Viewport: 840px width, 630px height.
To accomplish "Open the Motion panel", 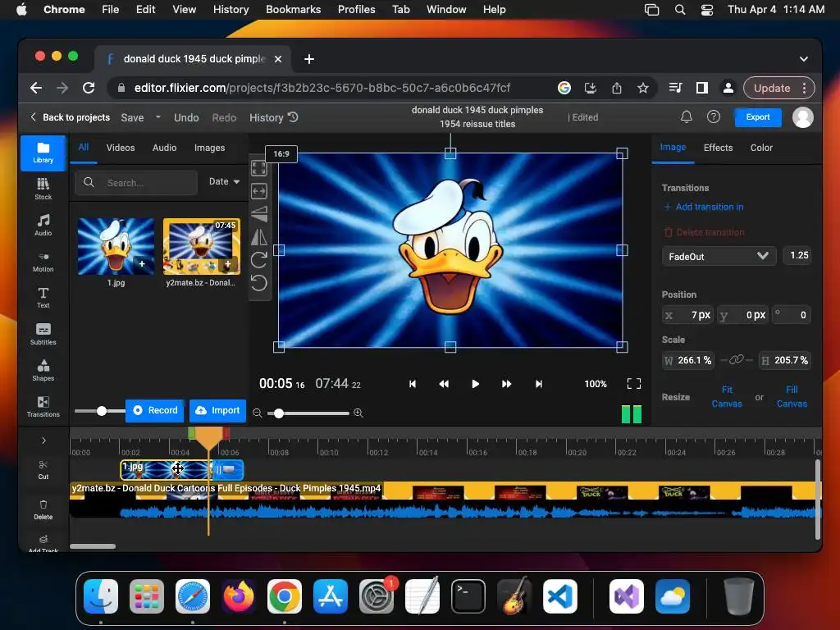I will coord(43,262).
